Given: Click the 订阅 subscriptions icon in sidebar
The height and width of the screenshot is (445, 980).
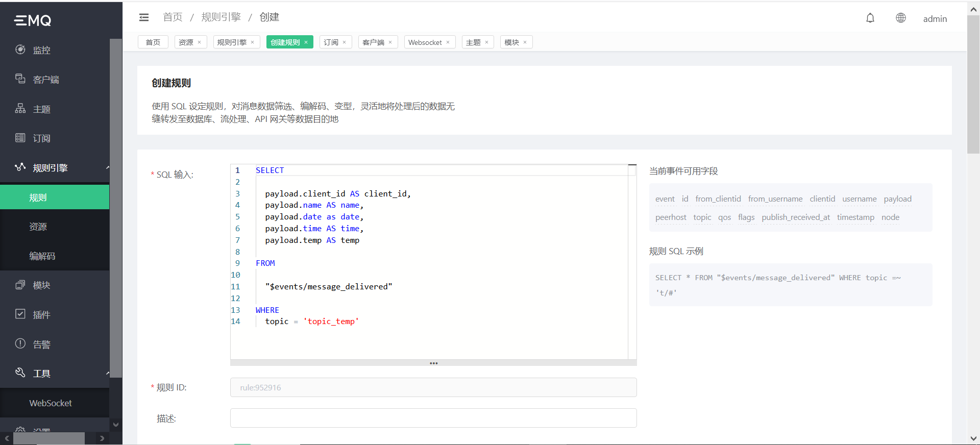Looking at the screenshot, I should pos(20,138).
